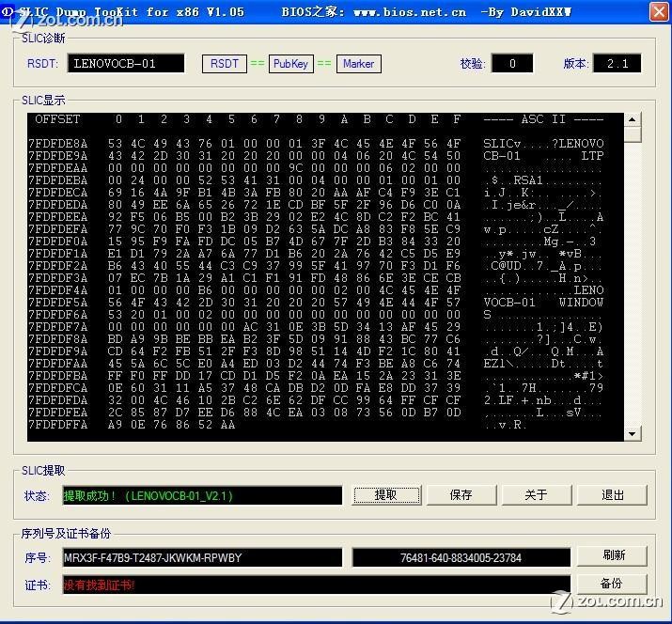Click the 备份 backup button

[x=613, y=584]
